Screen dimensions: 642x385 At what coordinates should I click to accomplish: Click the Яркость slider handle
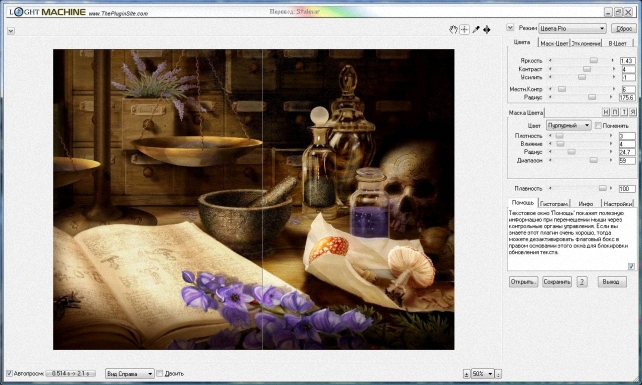(x=594, y=61)
